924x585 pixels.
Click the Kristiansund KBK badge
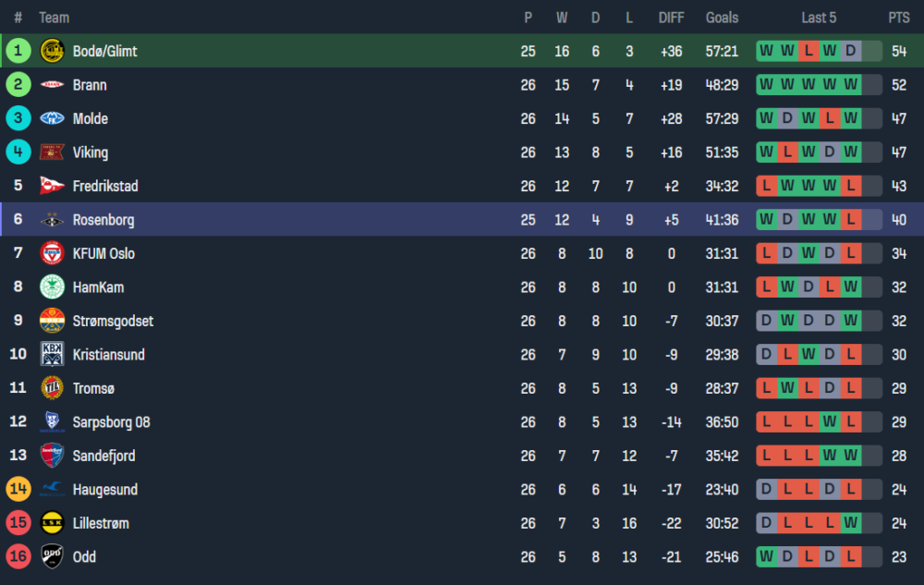point(52,355)
